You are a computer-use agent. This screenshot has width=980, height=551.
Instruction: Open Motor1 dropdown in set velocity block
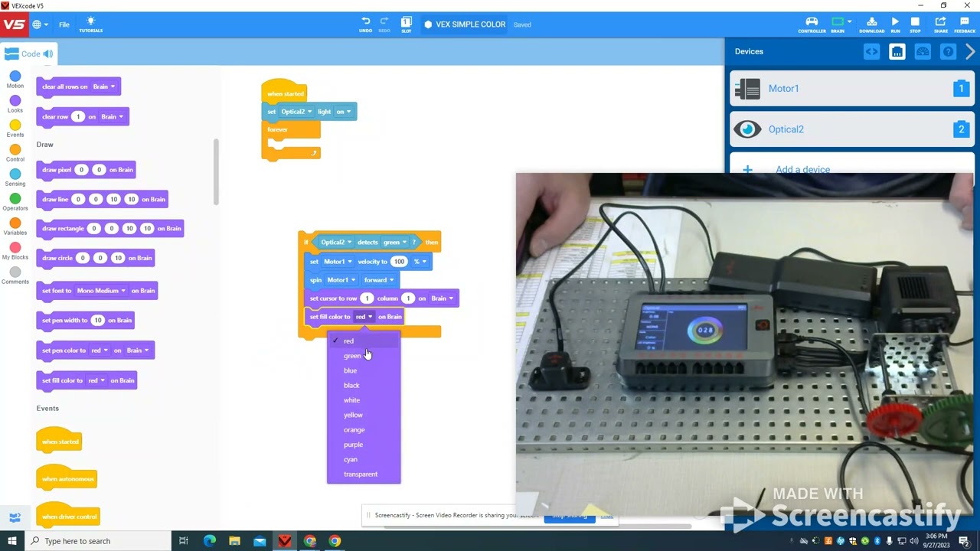click(x=338, y=262)
